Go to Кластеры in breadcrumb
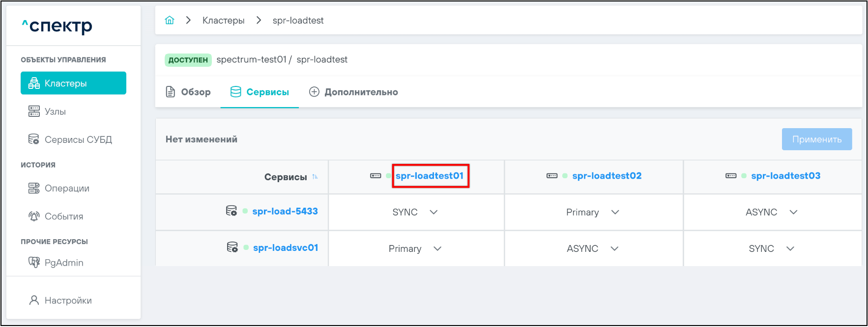868x327 pixels. (x=223, y=20)
